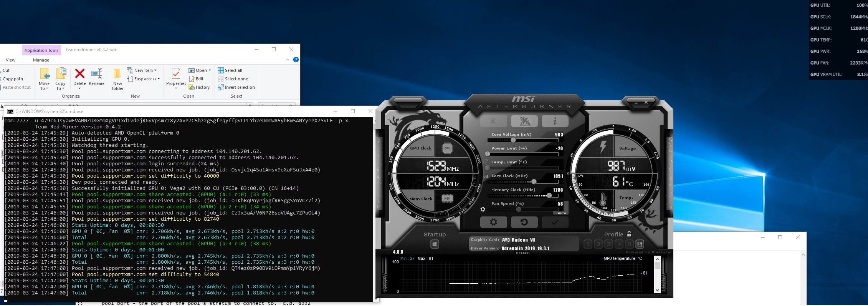Click the Move to icon in Explorer
Screen dimensions: 868x306
(45, 74)
